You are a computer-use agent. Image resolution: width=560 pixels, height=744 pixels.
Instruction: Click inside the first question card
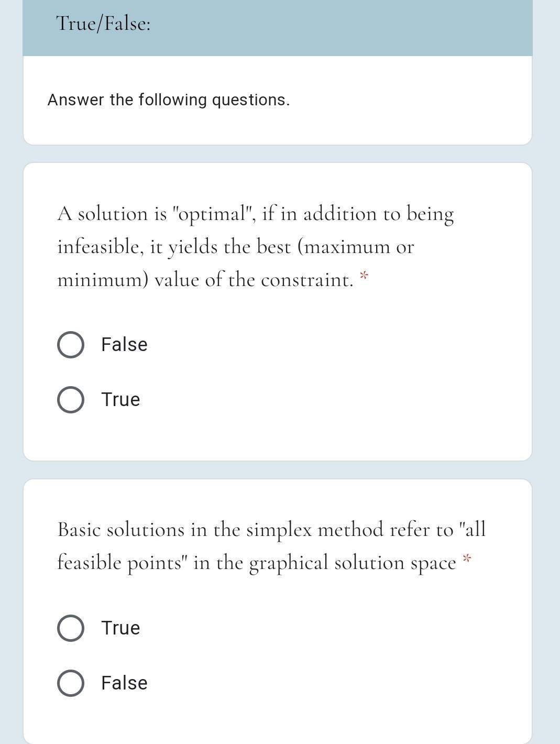pos(278,309)
